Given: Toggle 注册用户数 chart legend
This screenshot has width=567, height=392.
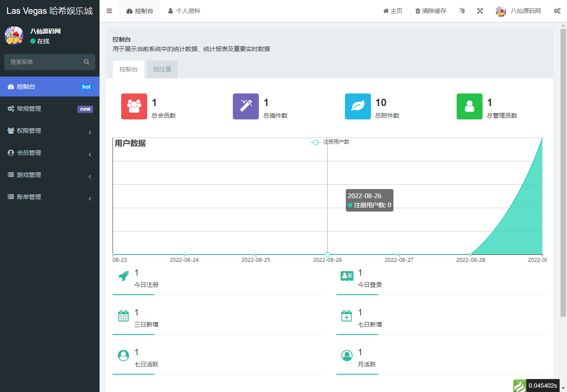Looking at the screenshot, I should [x=330, y=142].
